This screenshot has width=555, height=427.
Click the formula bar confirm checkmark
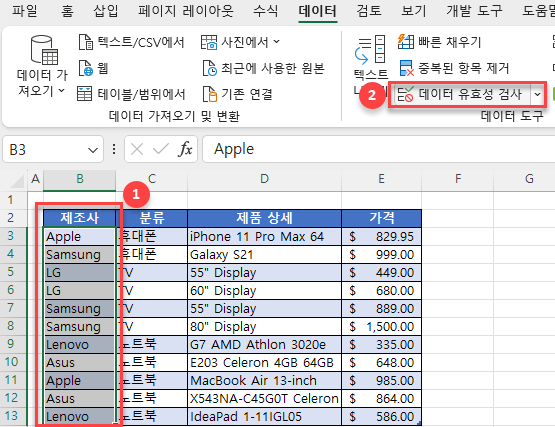point(161,149)
